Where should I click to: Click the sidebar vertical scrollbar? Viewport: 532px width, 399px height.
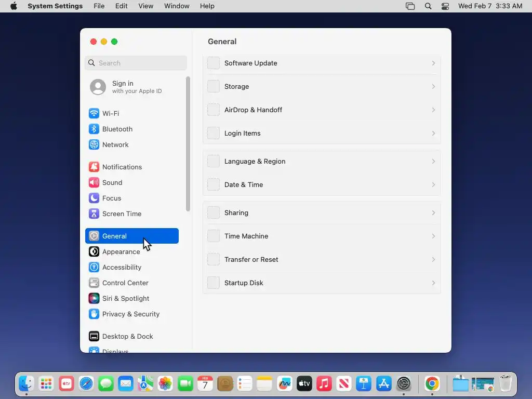pyautogui.click(x=188, y=144)
